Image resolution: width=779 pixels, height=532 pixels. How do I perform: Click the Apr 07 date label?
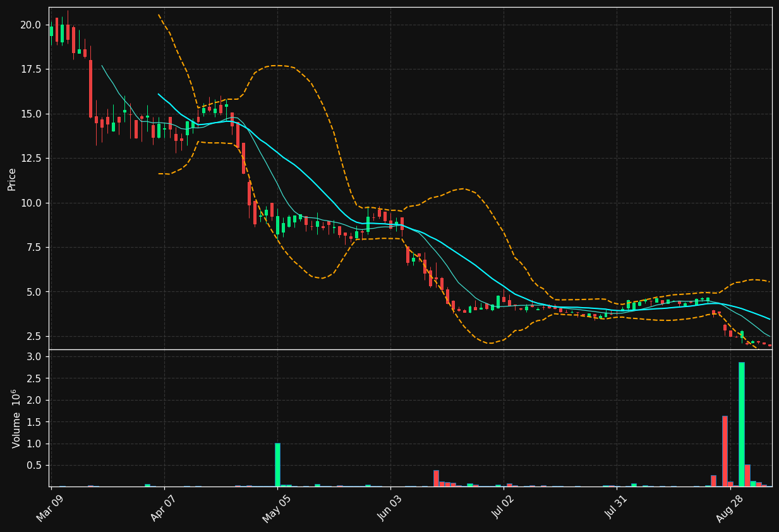click(162, 509)
